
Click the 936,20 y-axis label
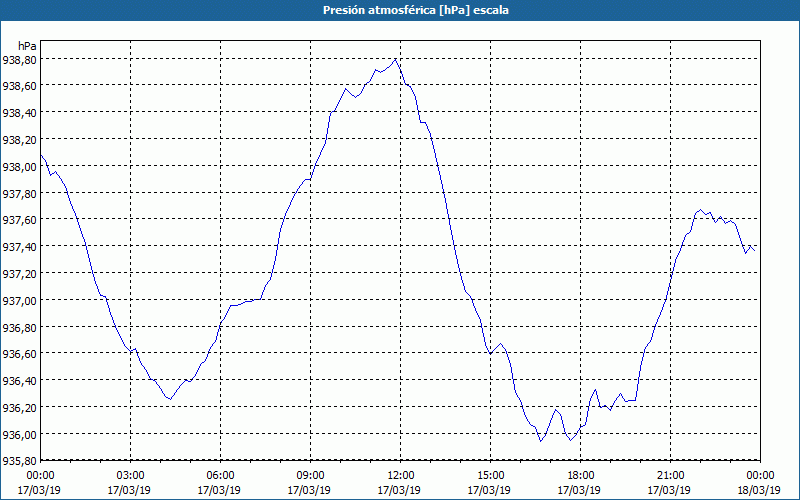pos(19,408)
